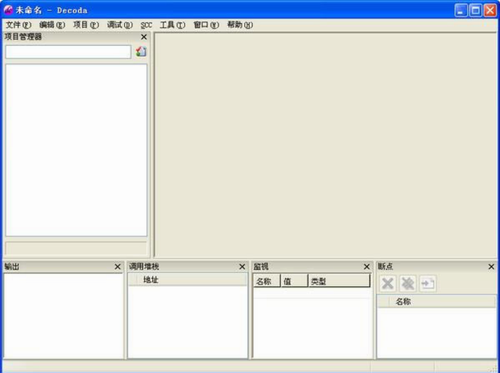500x373 pixels.
Task: Close the 断点 breakpoints panel
Action: point(491,267)
